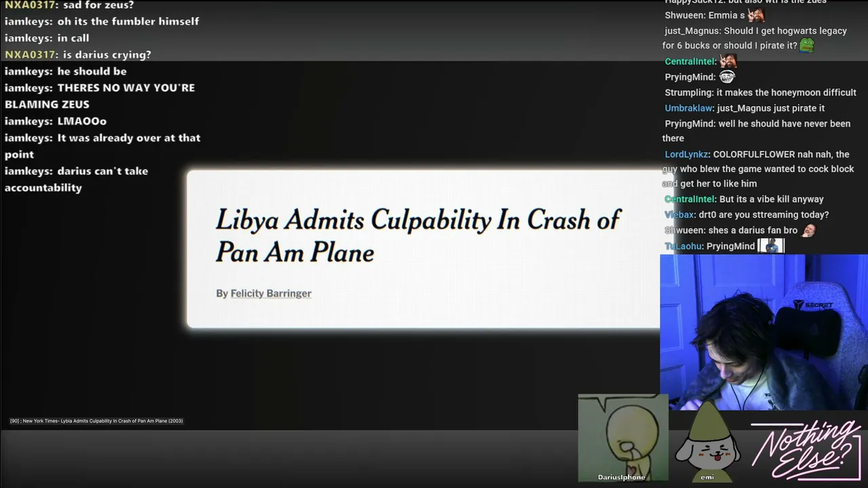This screenshot has width=868, height=488.
Task: Click the message "darius can't take accountability"
Action: (77, 179)
